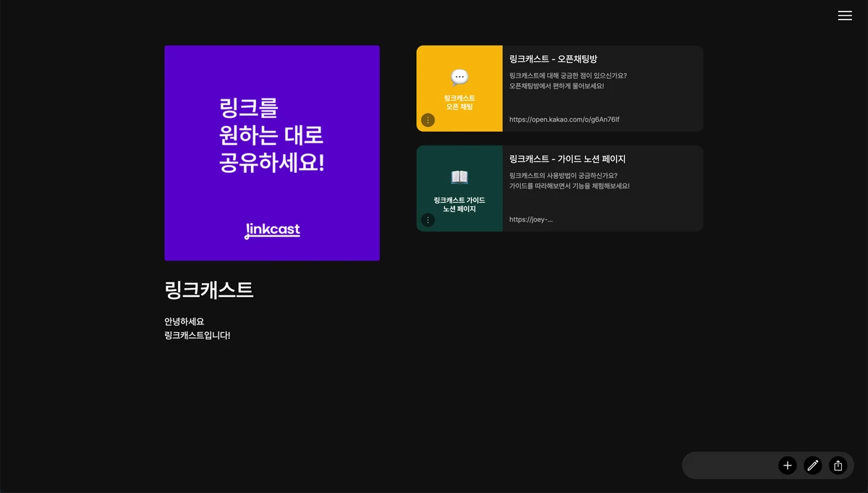This screenshot has width=868, height=493.
Task: Open the open.kakao.com link URL
Action: [x=564, y=119]
